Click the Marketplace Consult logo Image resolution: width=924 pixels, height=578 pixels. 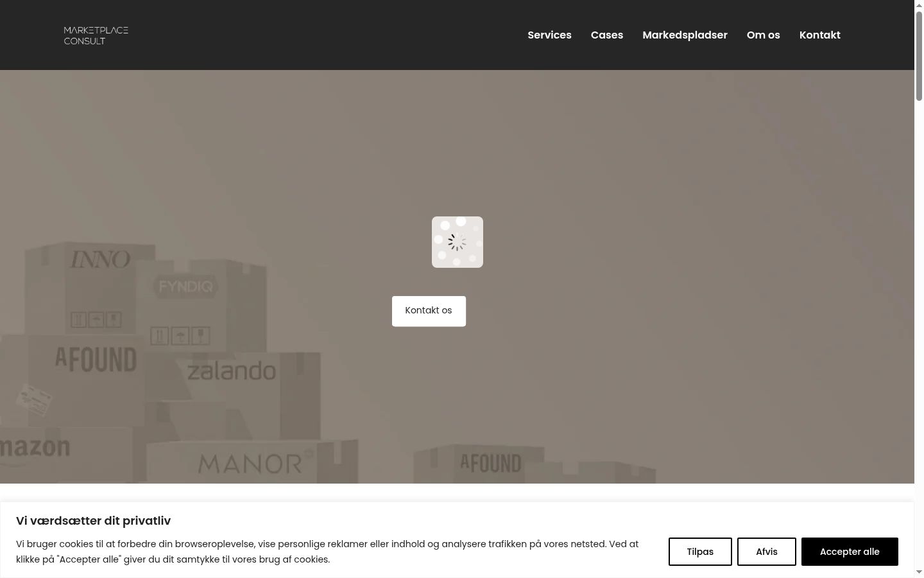(x=96, y=35)
